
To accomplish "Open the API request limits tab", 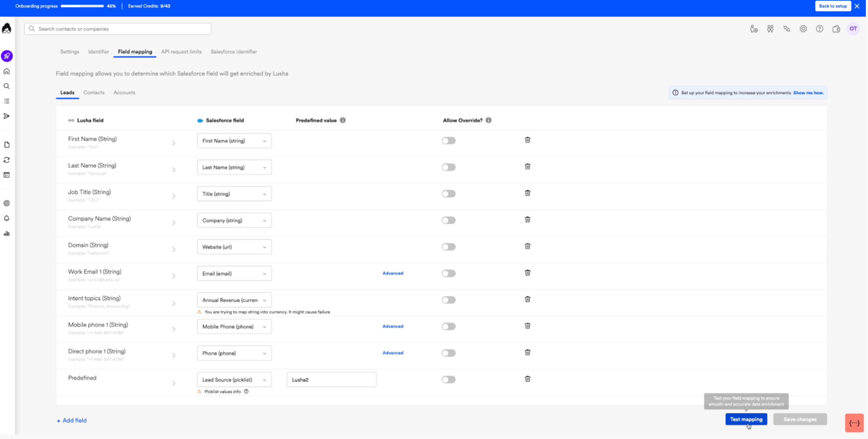I will click(181, 52).
